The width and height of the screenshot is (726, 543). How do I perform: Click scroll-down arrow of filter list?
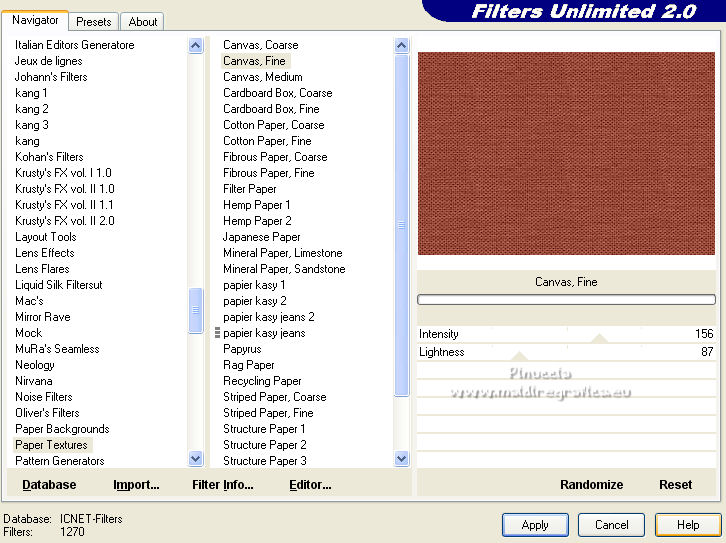tap(401, 459)
